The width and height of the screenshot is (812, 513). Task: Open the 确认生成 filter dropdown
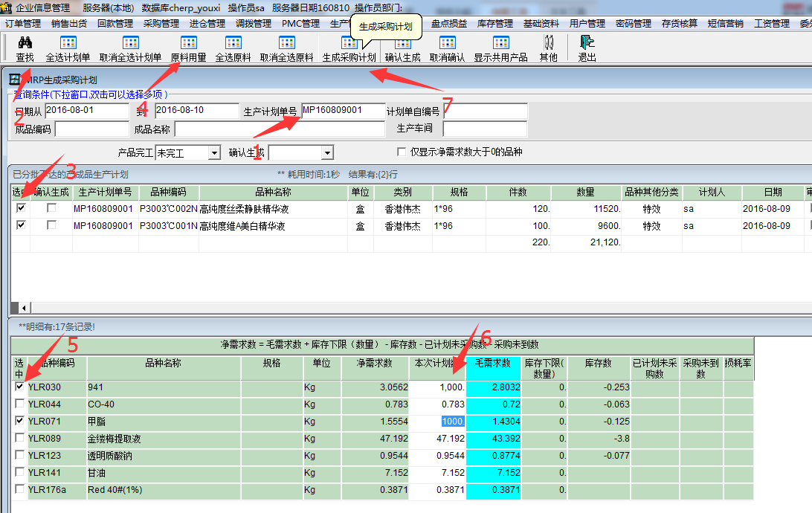point(327,152)
